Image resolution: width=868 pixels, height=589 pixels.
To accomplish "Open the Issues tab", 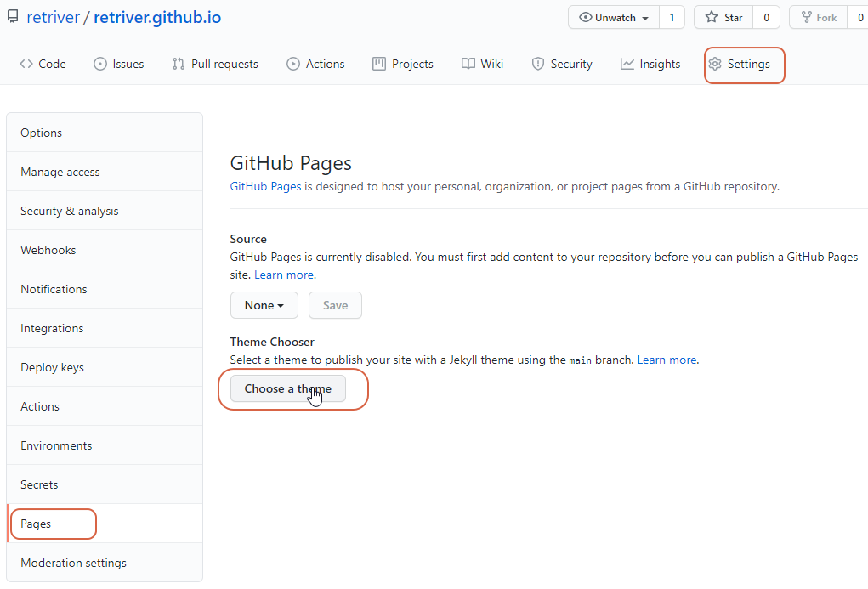I will pos(118,65).
